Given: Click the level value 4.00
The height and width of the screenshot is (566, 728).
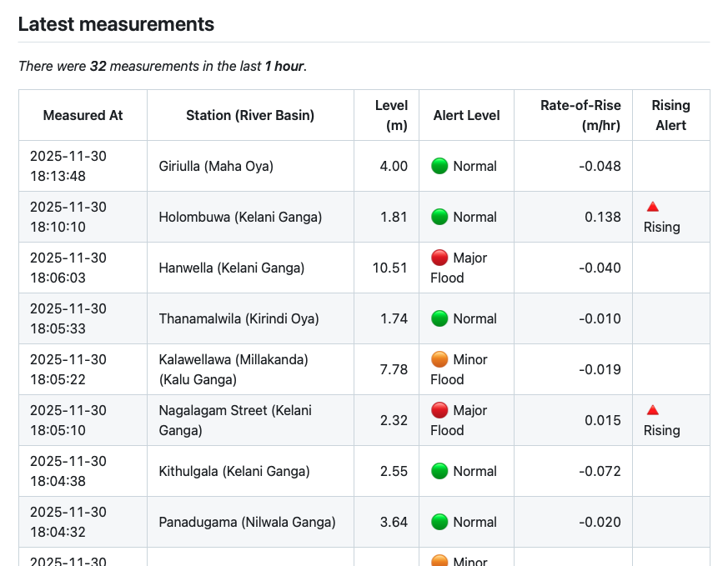Looking at the screenshot, I should pyautogui.click(x=394, y=166).
